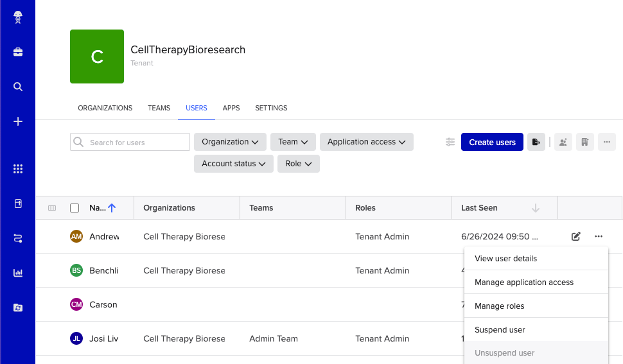
Task: Open search from the sidebar magnifier icon
Action: 18,87
